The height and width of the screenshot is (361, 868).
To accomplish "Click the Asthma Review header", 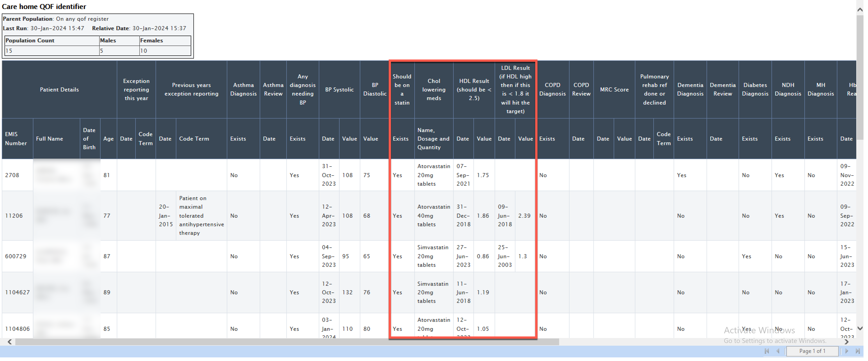I will tap(273, 90).
